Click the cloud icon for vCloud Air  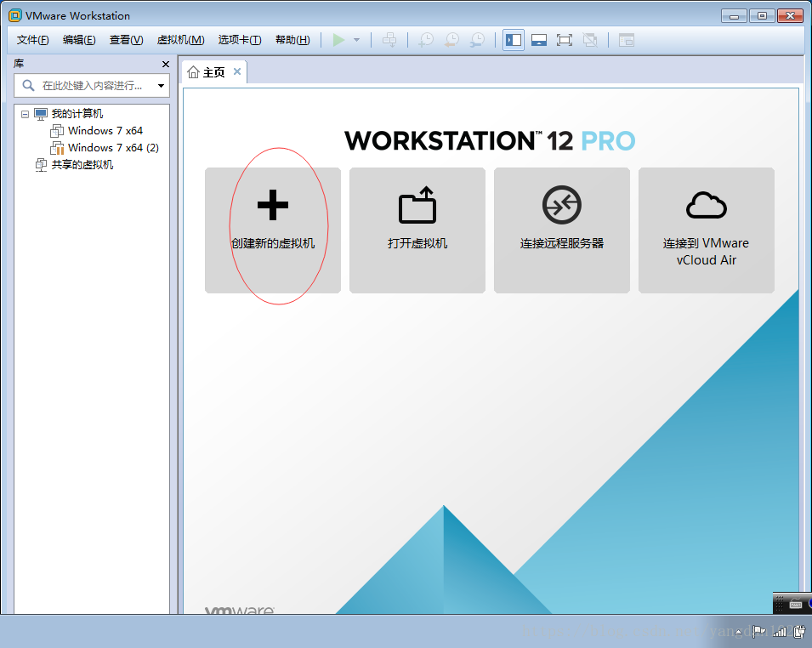tap(707, 205)
